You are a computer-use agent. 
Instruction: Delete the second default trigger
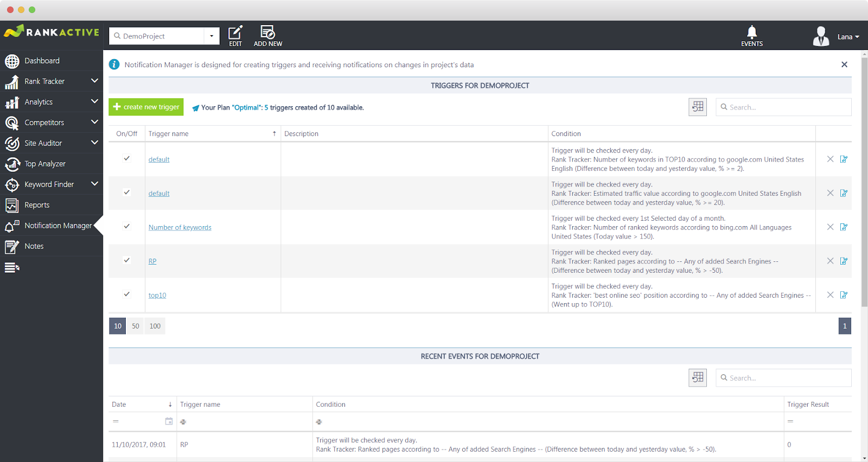[830, 193]
